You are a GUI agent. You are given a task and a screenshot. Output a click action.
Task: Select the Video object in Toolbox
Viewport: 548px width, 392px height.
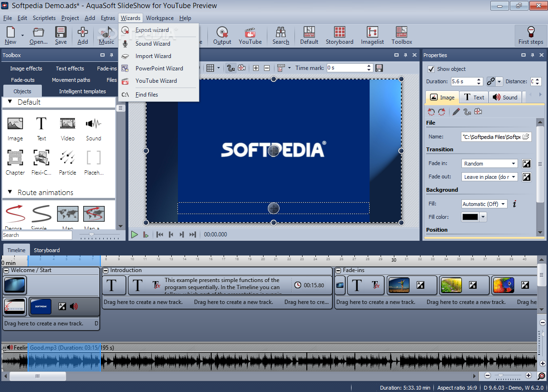point(68,129)
